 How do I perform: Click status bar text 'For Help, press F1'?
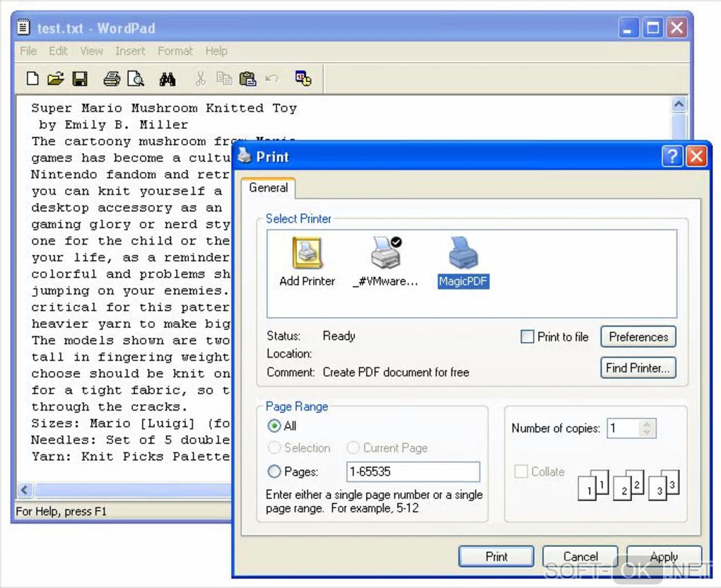coord(61,511)
